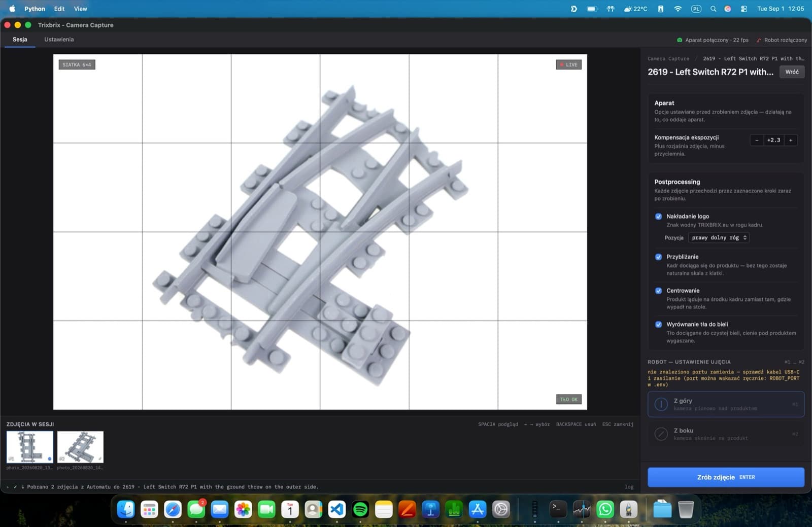The image size is (812, 527).
Task: Switch to the Ustawienia tab
Action: [59, 40]
